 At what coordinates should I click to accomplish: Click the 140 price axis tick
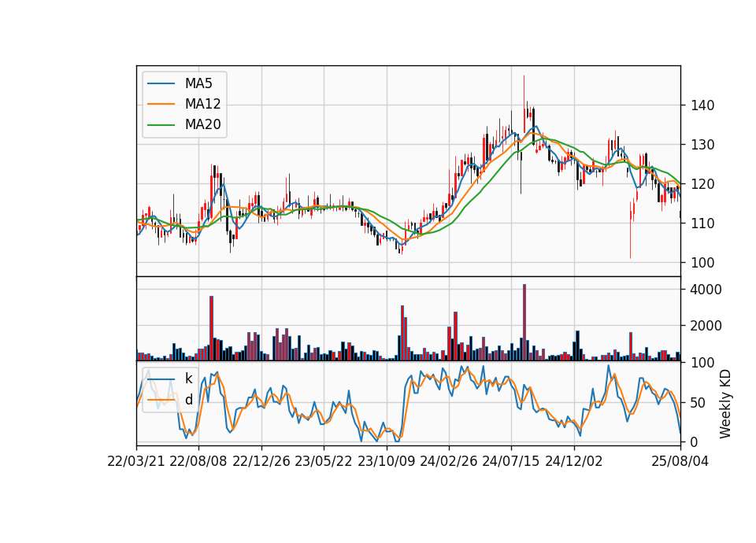click(702, 105)
